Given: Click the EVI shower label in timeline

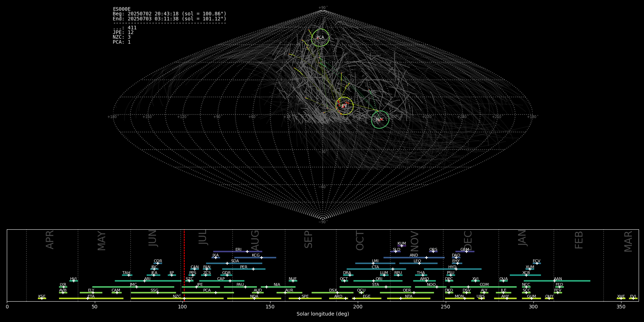Looking at the screenshot, I should coord(633,297).
